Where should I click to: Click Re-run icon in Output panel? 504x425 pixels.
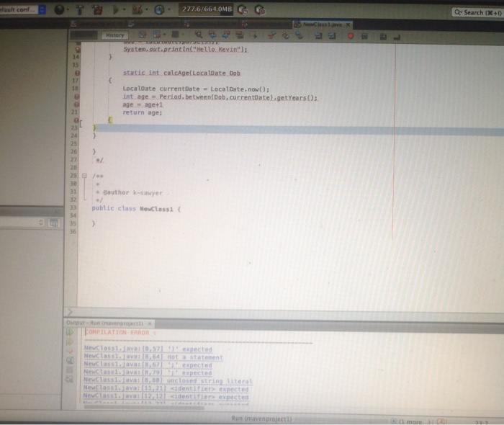pos(70,332)
